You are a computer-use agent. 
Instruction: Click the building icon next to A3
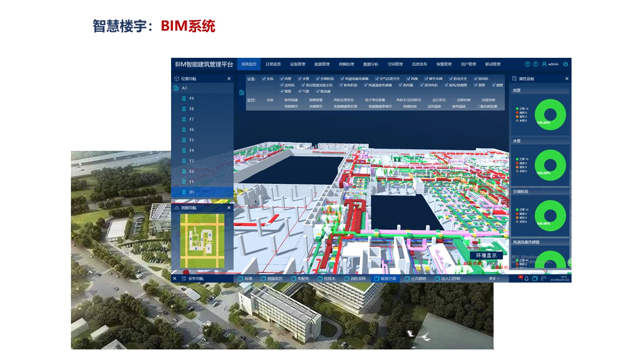click(x=176, y=88)
